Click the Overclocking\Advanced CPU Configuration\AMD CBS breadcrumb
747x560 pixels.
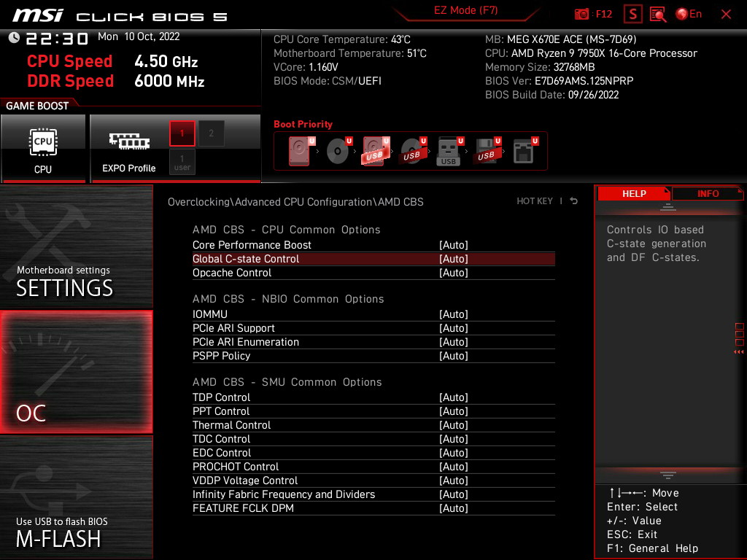click(295, 202)
